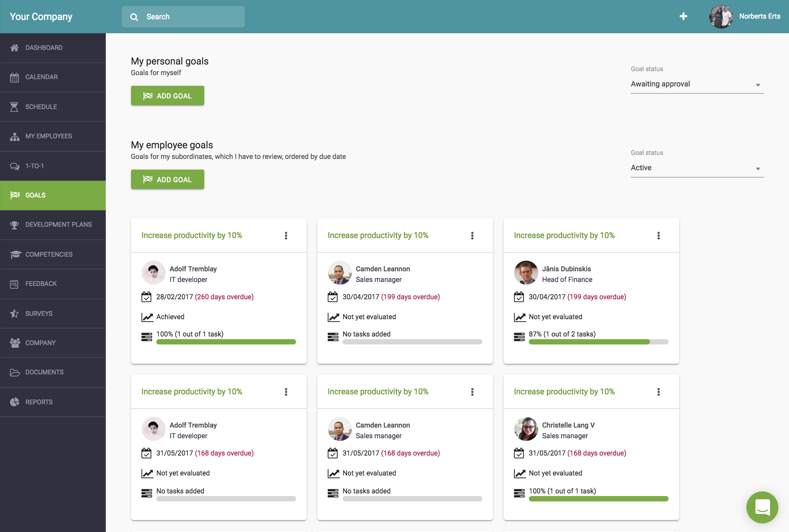This screenshot has height=532, width=789.
Task: Click the Reports pie chart icon
Action: coord(15,402)
